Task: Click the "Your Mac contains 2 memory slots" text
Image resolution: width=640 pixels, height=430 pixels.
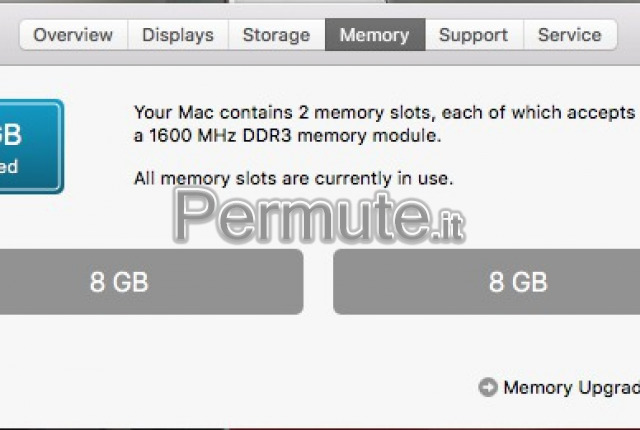Action: (x=282, y=113)
